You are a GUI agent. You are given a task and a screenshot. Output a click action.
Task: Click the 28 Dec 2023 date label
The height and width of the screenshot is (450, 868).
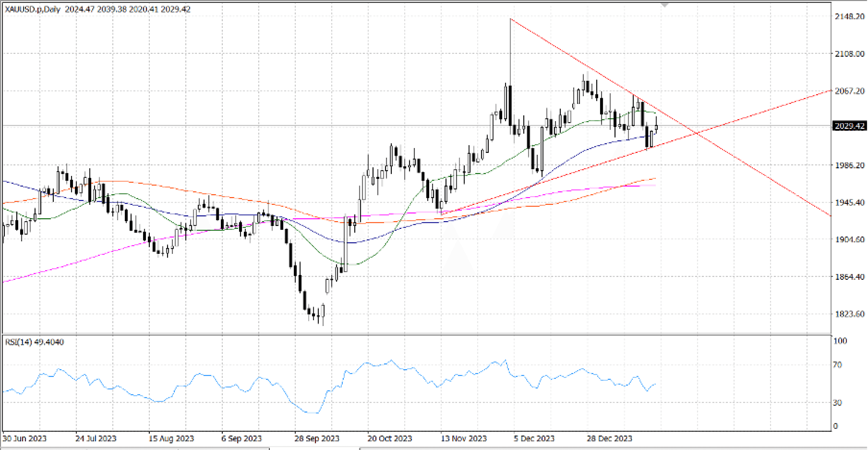(609, 439)
